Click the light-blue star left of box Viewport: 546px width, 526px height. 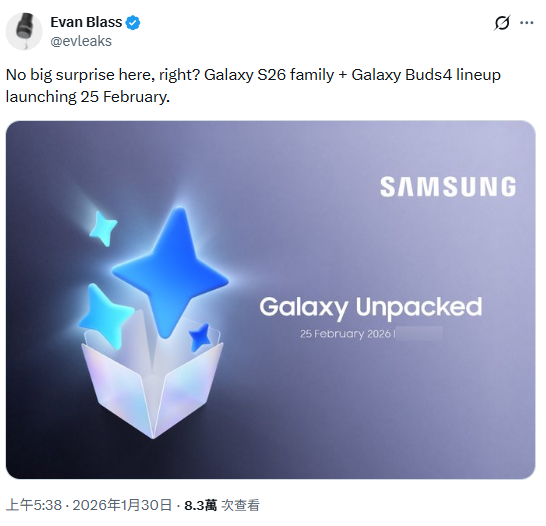pyautogui.click(x=104, y=315)
